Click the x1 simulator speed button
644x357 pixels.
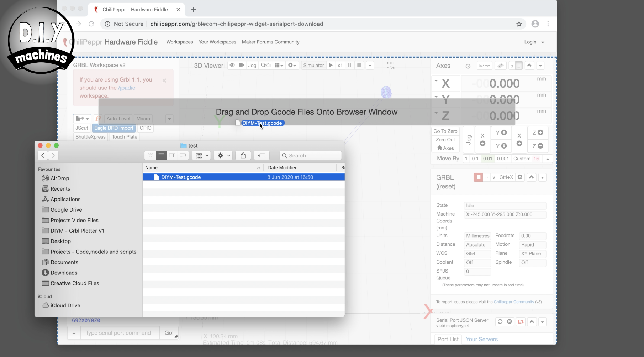(340, 65)
